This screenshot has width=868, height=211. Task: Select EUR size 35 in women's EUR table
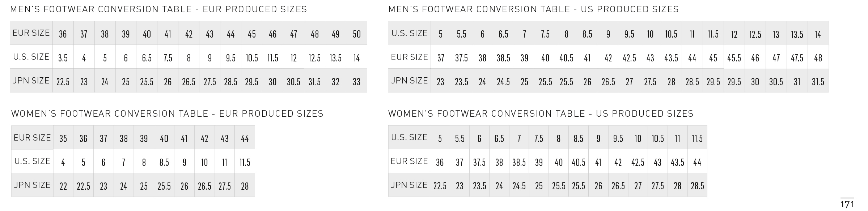63,138
